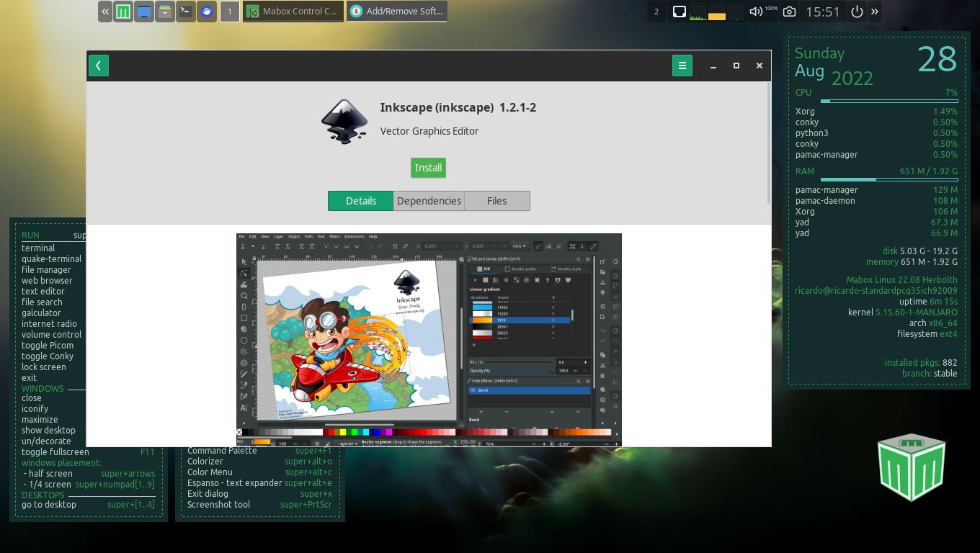Viewport: 980px width, 553px height.
Task: Click "branch: stable" line in Conky
Action: (x=930, y=373)
